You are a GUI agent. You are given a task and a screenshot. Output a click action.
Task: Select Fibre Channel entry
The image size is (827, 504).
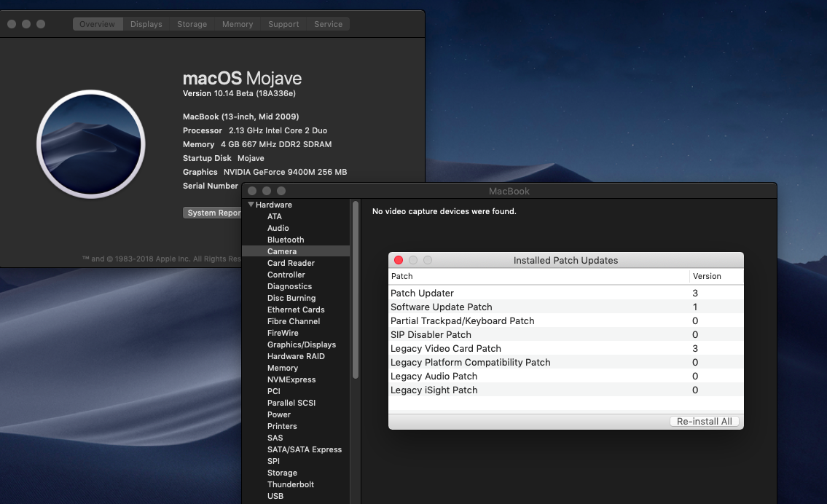pyautogui.click(x=293, y=321)
